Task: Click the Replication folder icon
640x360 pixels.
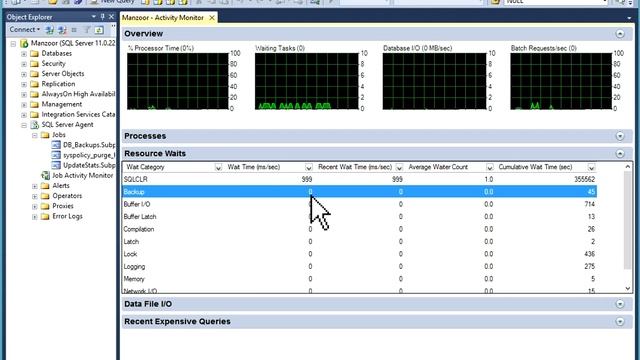Action: point(35,84)
